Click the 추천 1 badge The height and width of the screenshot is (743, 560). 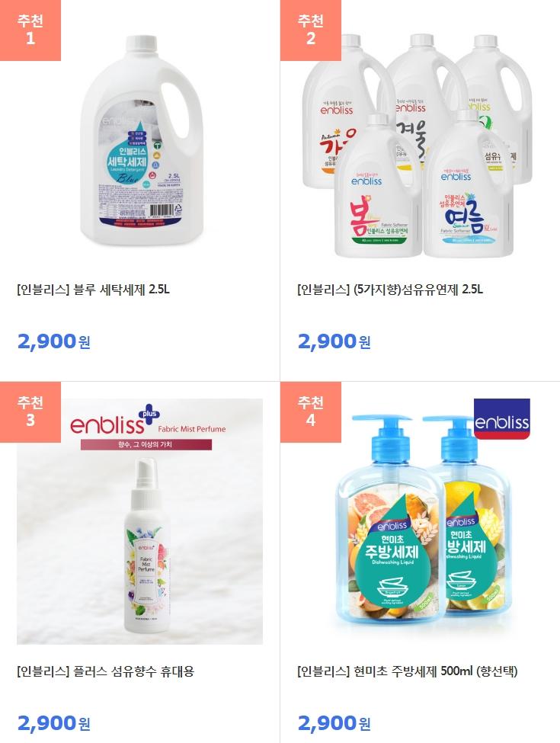click(x=30, y=30)
